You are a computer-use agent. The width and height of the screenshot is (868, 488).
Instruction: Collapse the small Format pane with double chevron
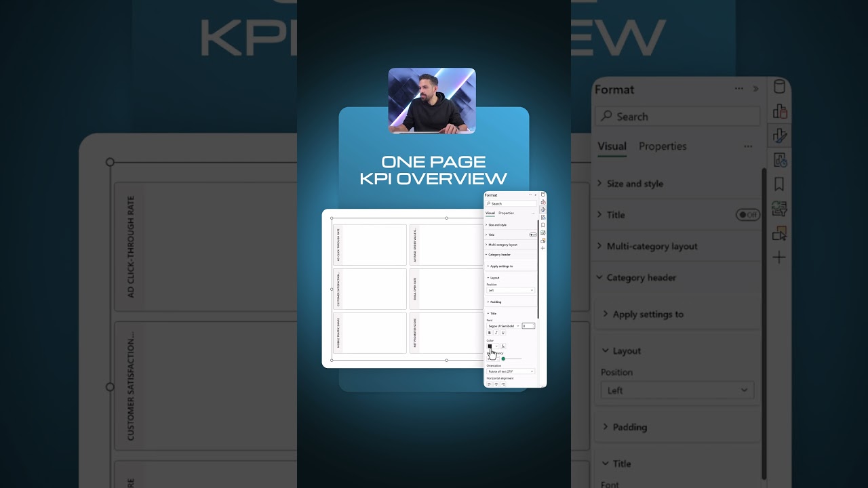(536, 195)
